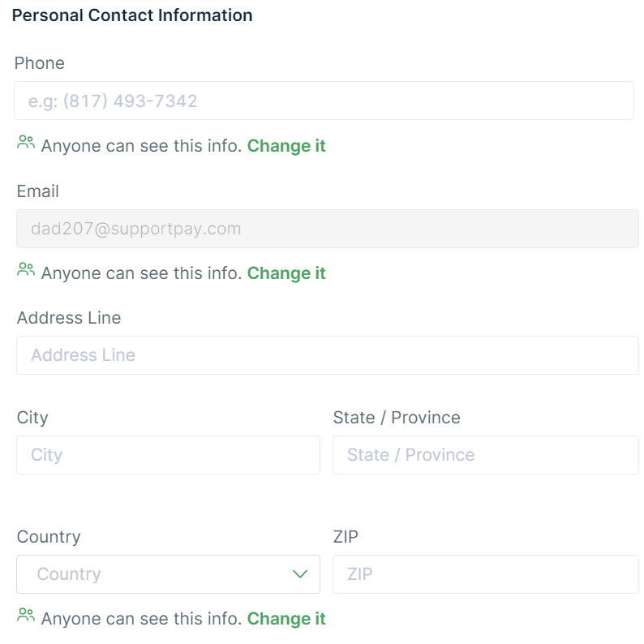Click "Anyone can see this info" under Email
This screenshot has height=644, width=644.
pyautogui.click(x=141, y=273)
